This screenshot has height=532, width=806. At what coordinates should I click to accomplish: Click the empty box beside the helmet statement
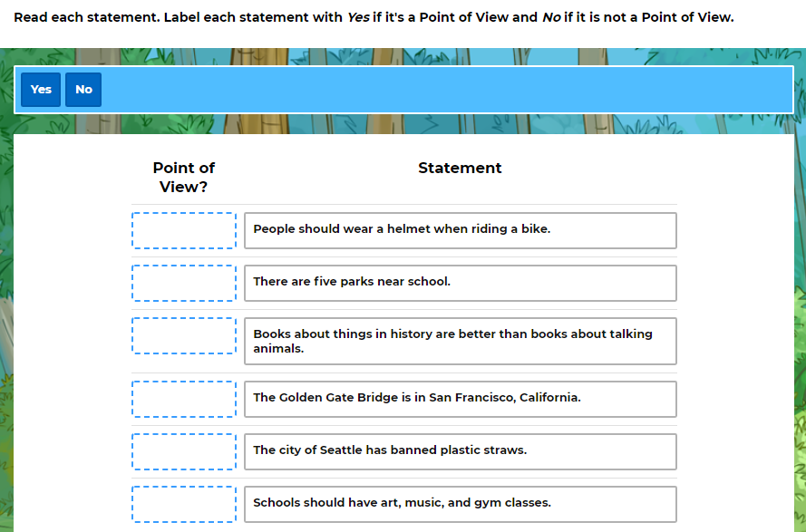point(184,230)
